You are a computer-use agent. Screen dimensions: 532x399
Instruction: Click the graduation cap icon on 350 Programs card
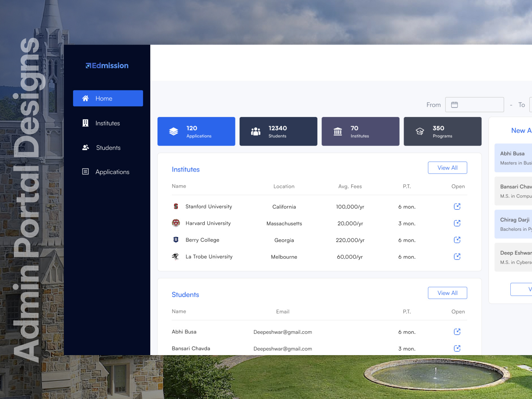tap(420, 131)
